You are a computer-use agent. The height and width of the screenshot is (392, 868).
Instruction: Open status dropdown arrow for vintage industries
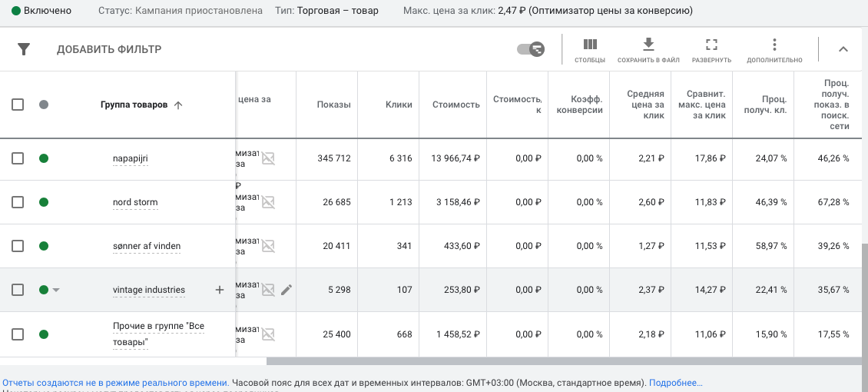pos(56,290)
